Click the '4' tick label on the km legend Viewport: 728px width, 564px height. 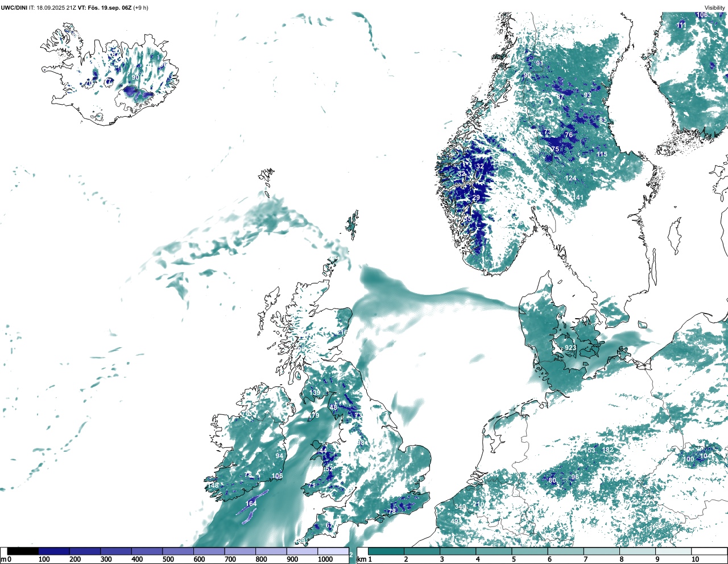[478, 559]
